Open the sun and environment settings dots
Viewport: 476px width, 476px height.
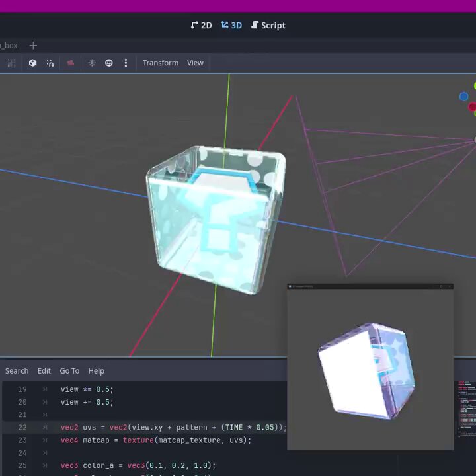(126, 63)
